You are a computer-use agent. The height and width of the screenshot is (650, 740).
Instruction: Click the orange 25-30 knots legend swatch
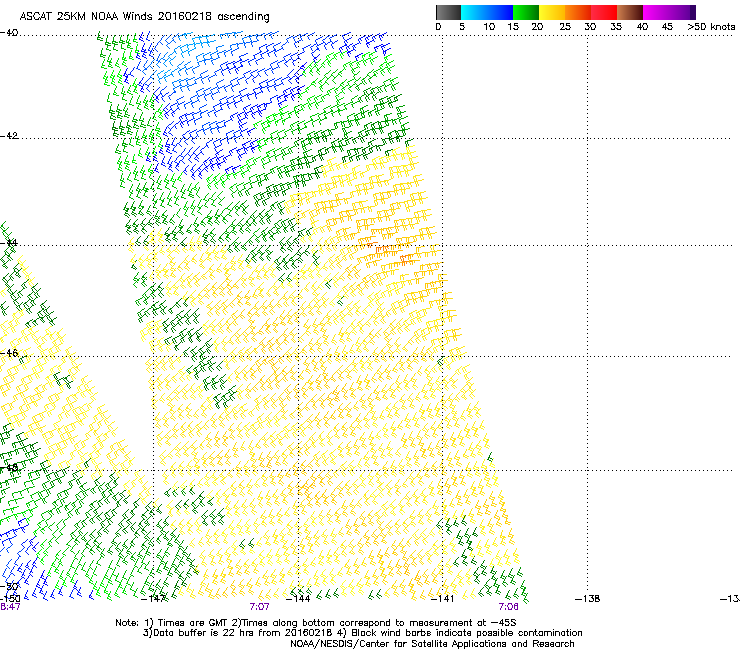click(578, 12)
